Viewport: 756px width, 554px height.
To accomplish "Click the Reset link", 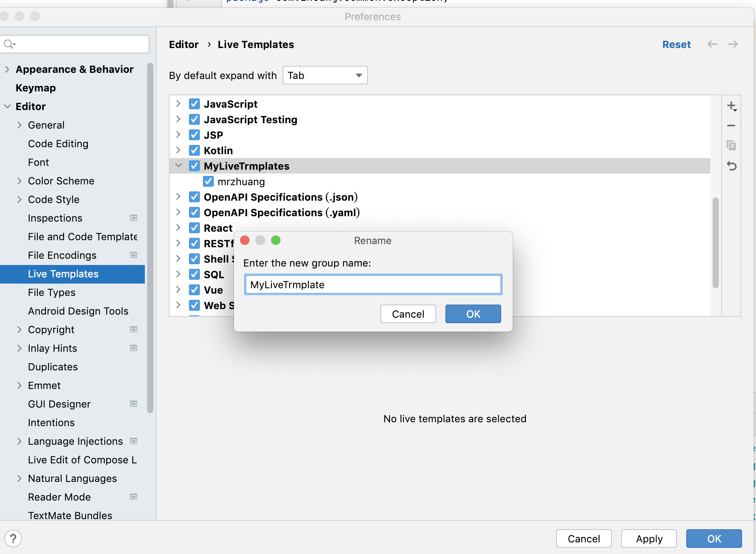I will click(676, 45).
